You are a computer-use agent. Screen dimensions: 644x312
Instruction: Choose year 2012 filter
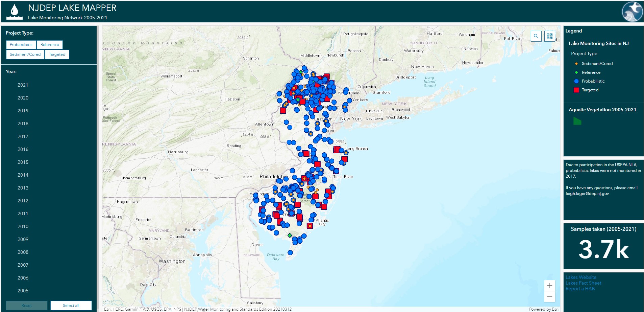point(23,201)
